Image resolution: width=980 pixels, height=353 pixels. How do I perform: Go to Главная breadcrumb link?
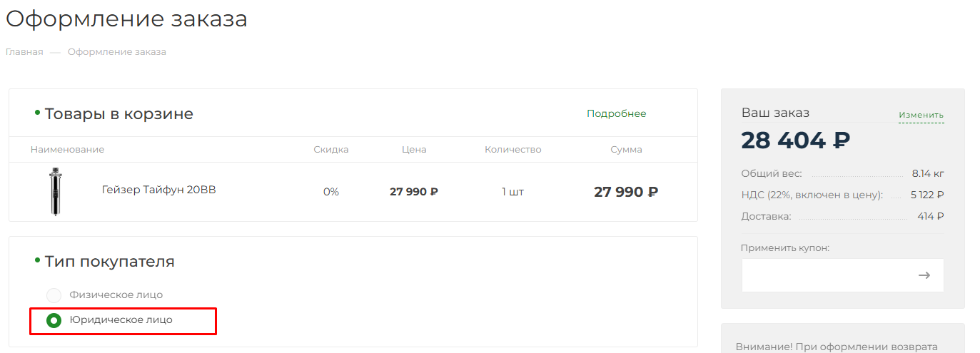coord(24,52)
